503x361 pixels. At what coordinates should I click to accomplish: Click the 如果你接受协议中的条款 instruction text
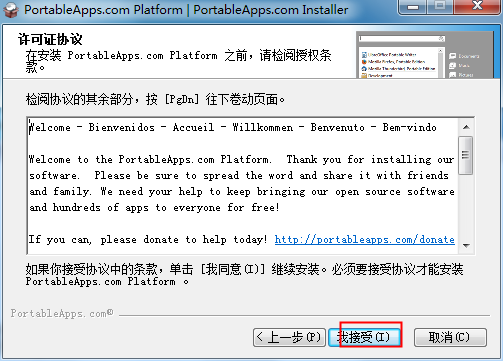pos(244,275)
